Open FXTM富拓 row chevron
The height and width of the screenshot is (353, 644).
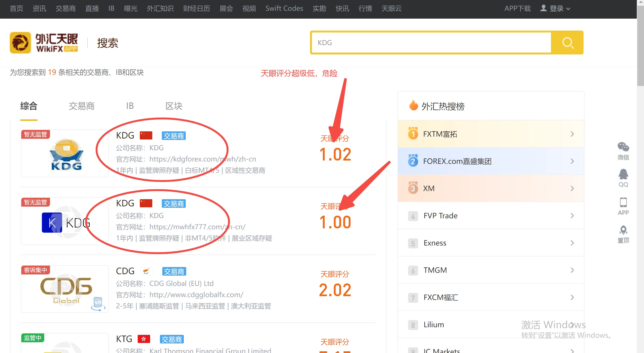coord(572,134)
